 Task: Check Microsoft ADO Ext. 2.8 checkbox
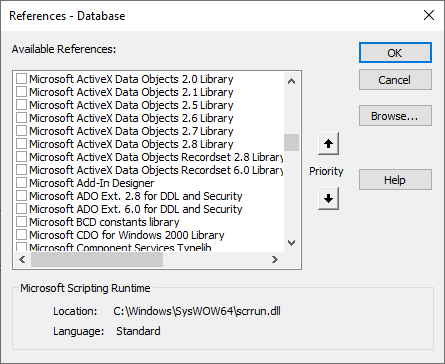[x=21, y=196]
